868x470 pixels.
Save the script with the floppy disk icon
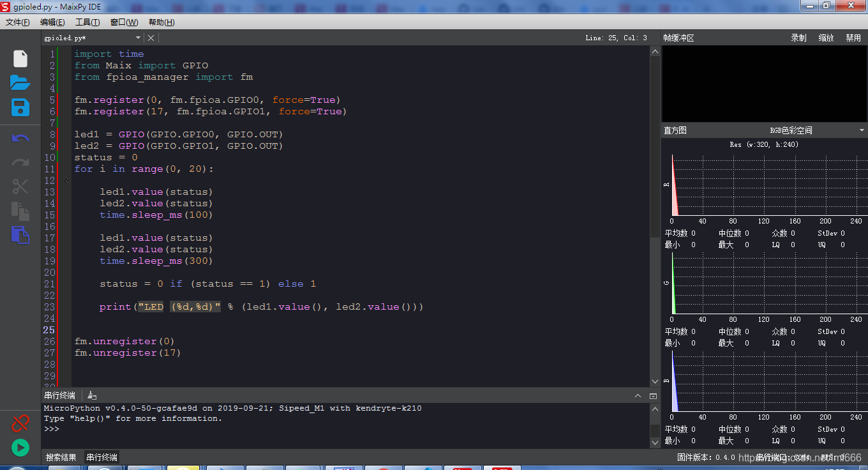(20, 107)
